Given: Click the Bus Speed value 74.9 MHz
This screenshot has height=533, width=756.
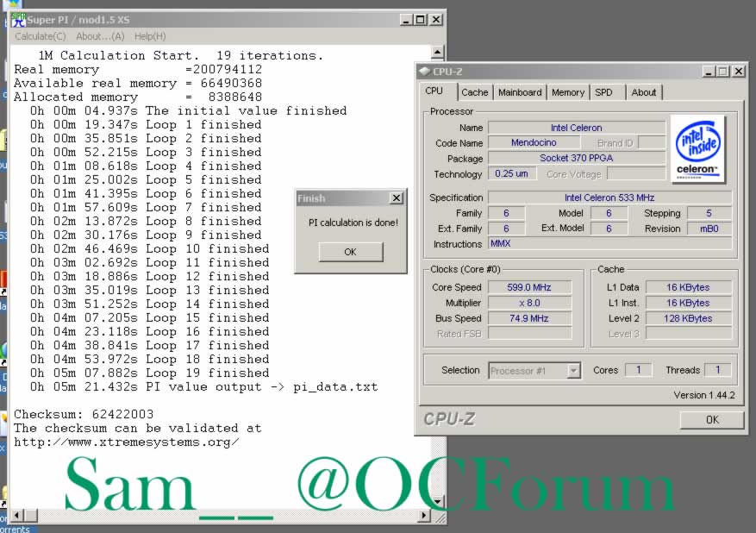Looking at the screenshot, I should click(x=529, y=318).
